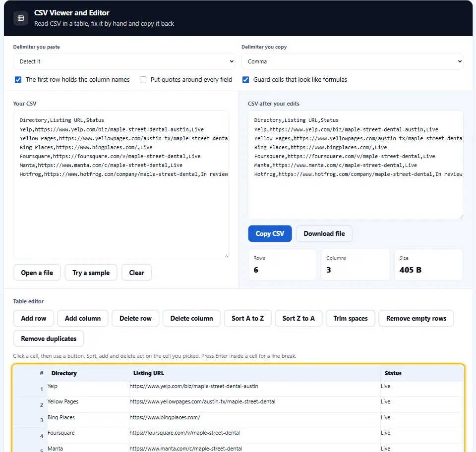Sort the table A to Z
The height and width of the screenshot is (452, 476).
[248, 318]
